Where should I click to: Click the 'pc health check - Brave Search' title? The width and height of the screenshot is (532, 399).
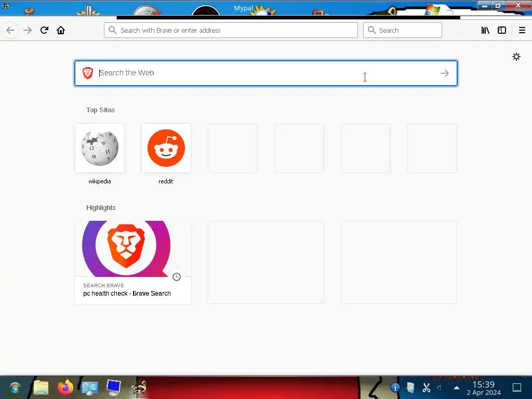pos(127,294)
